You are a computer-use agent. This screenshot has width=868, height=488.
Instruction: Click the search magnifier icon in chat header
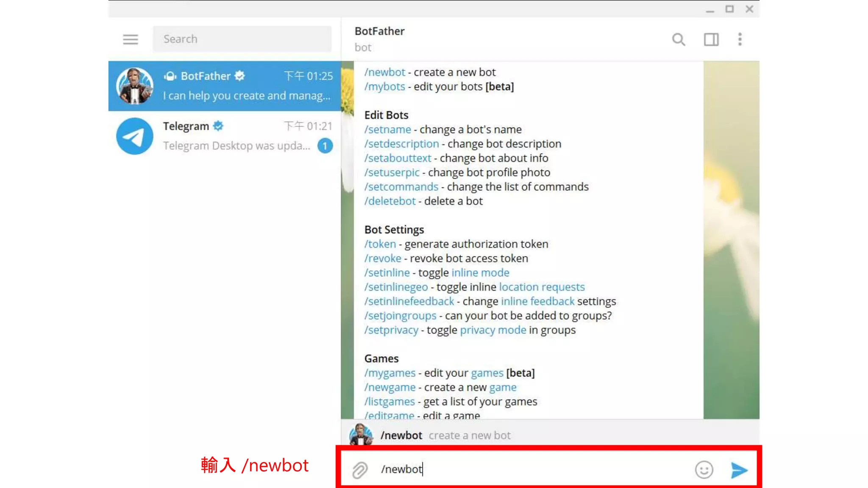click(x=679, y=39)
